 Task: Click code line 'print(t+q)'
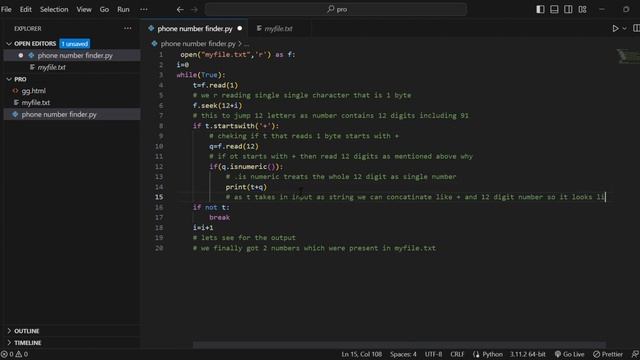click(x=246, y=187)
